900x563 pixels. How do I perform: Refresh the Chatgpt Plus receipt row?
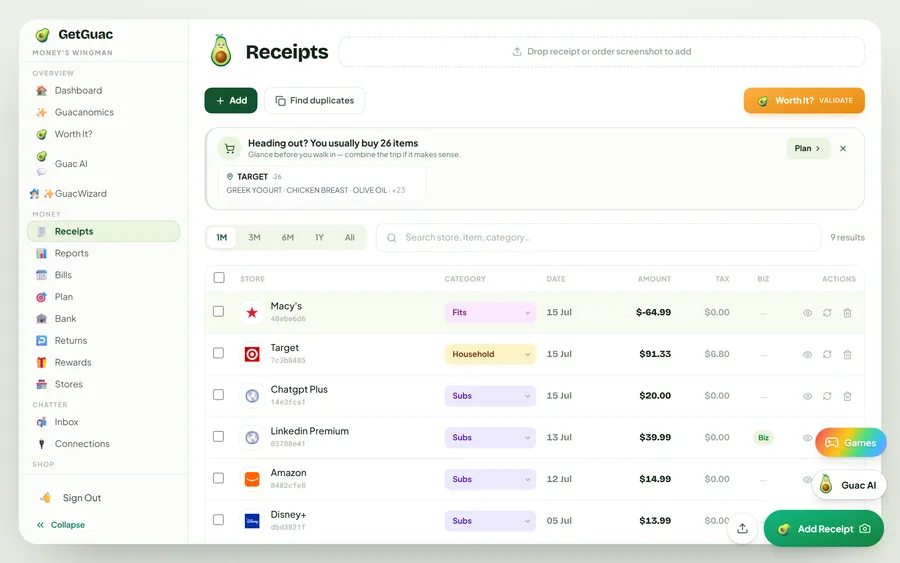tap(827, 396)
